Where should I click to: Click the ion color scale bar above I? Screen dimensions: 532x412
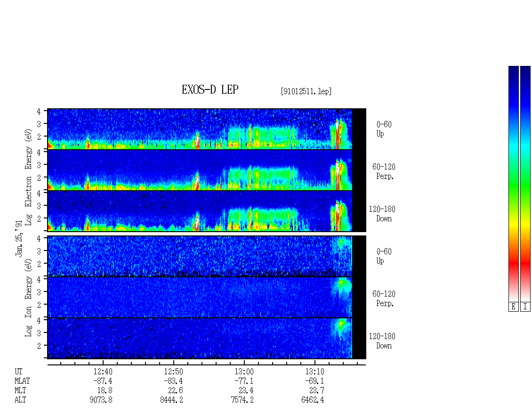[x=525, y=184]
